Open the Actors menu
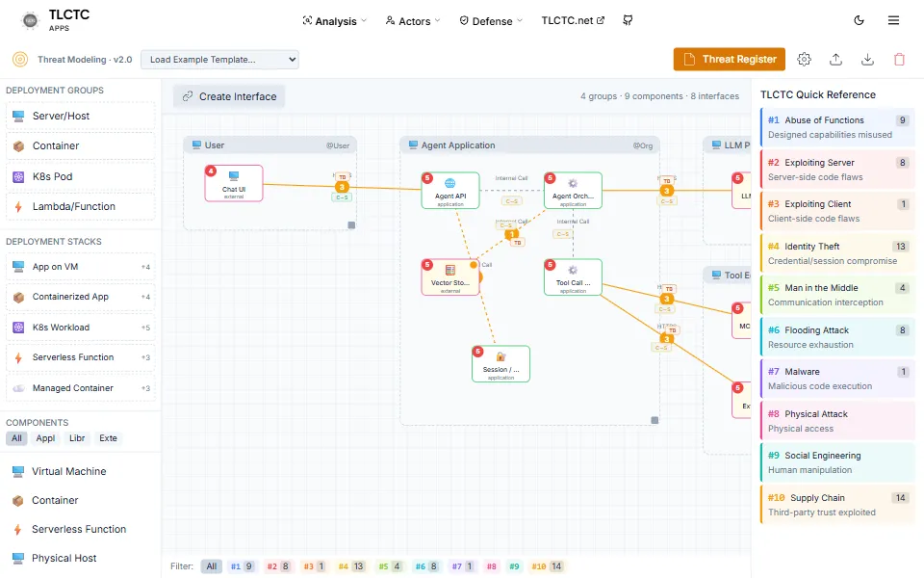 tap(413, 21)
